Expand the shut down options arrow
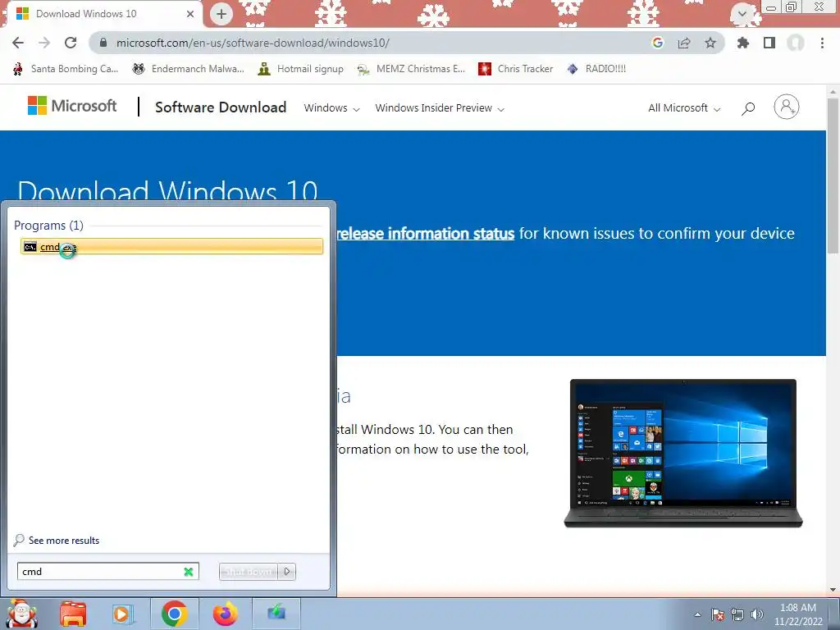 point(287,572)
